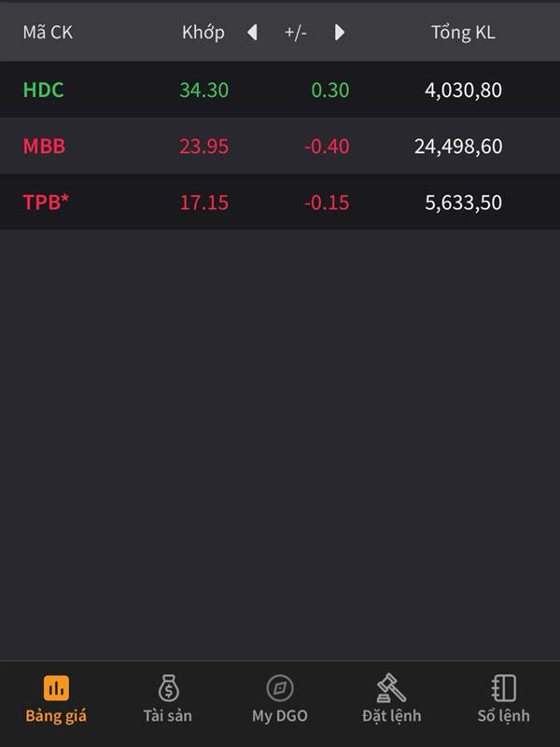Switch to the Tài sản tab label
Screen dimensions: 560x747
point(168,716)
